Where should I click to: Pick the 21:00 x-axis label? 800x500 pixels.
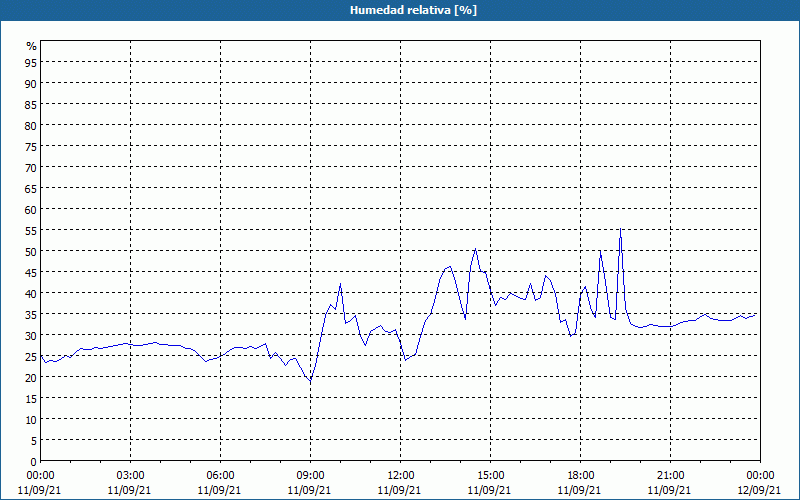(x=670, y=476)
